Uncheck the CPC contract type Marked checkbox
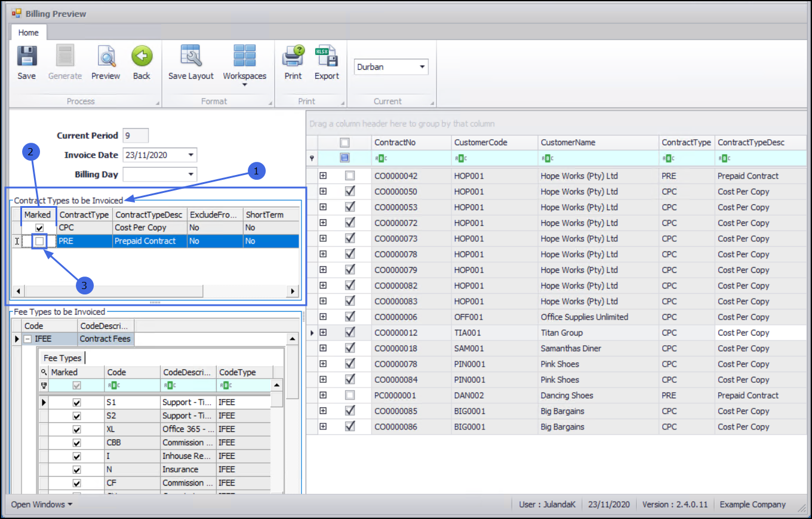 (39, 228)
